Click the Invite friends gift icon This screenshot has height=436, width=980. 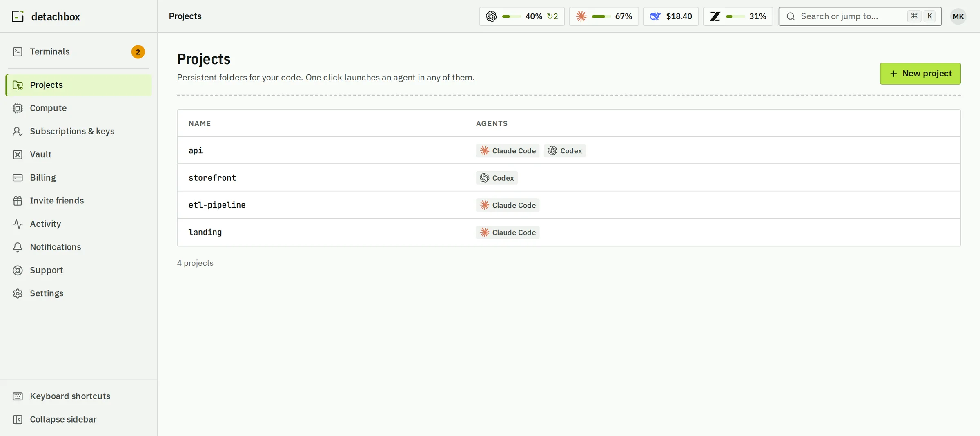18,201
